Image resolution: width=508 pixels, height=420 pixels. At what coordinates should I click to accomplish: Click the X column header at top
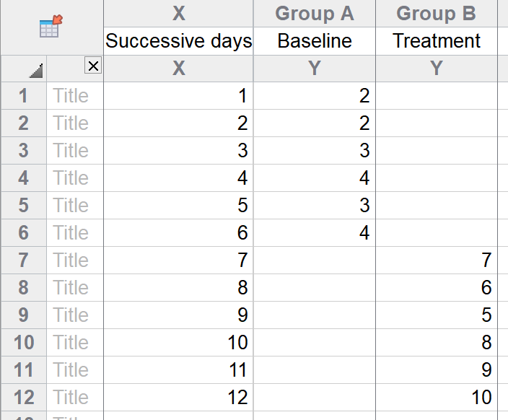coord(178,14)
